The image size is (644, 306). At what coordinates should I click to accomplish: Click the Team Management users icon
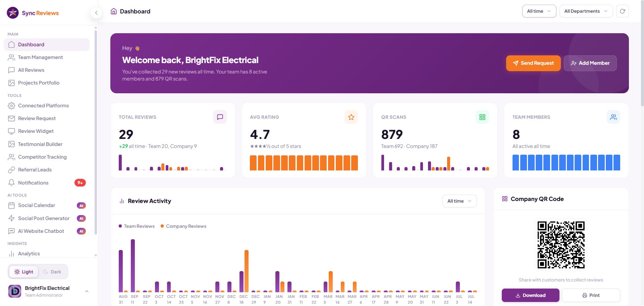[x=11, y=57]
